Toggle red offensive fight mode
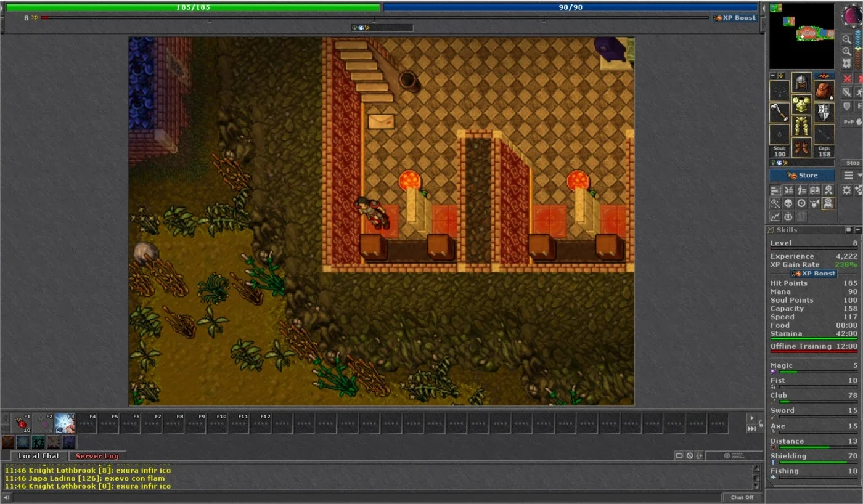The height and width of the screenshot is (504, 863). (x=847, y=79)
